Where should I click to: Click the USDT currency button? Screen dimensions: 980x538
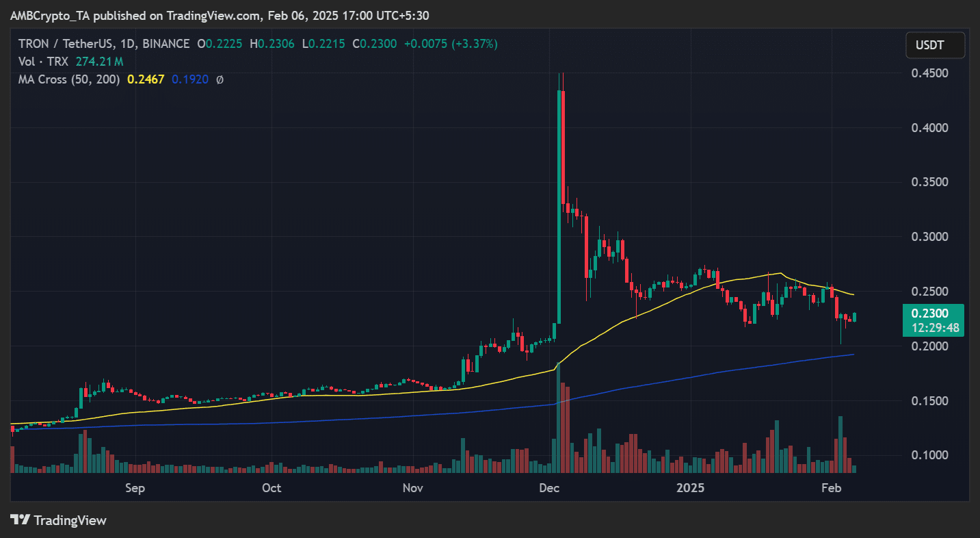935,45
